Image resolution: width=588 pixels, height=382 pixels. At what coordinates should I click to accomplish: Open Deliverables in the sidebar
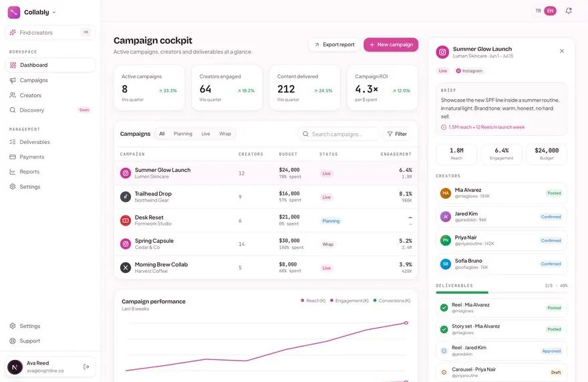(50, 142)
